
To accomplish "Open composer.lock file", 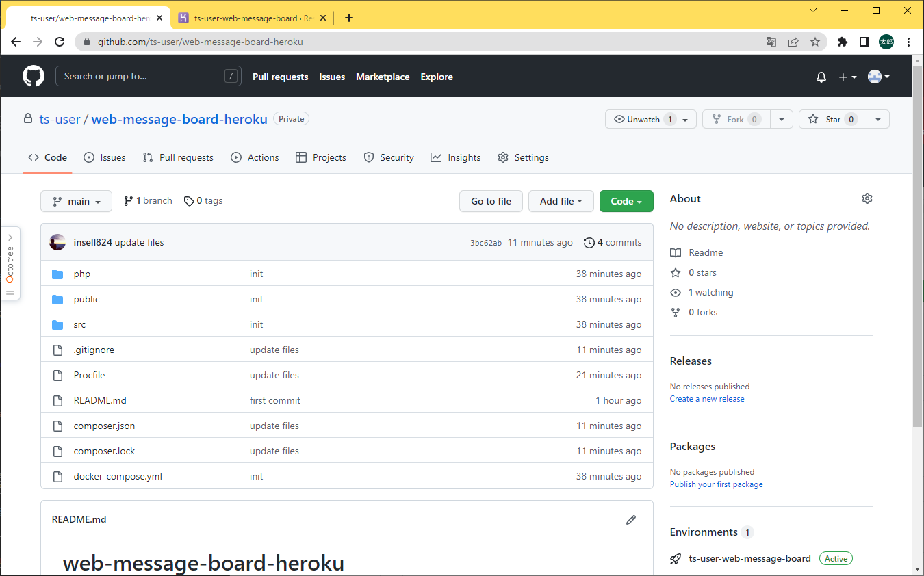I will tap(105, 451).
